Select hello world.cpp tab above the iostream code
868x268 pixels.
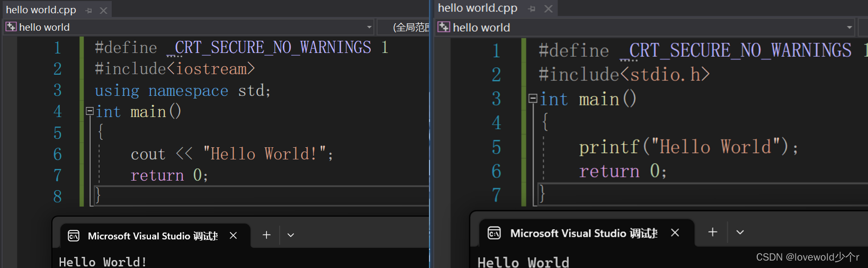(x=41, y=10)
